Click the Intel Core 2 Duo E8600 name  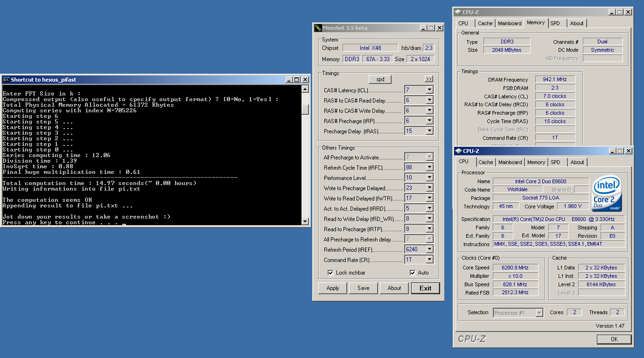click(541, 181)
